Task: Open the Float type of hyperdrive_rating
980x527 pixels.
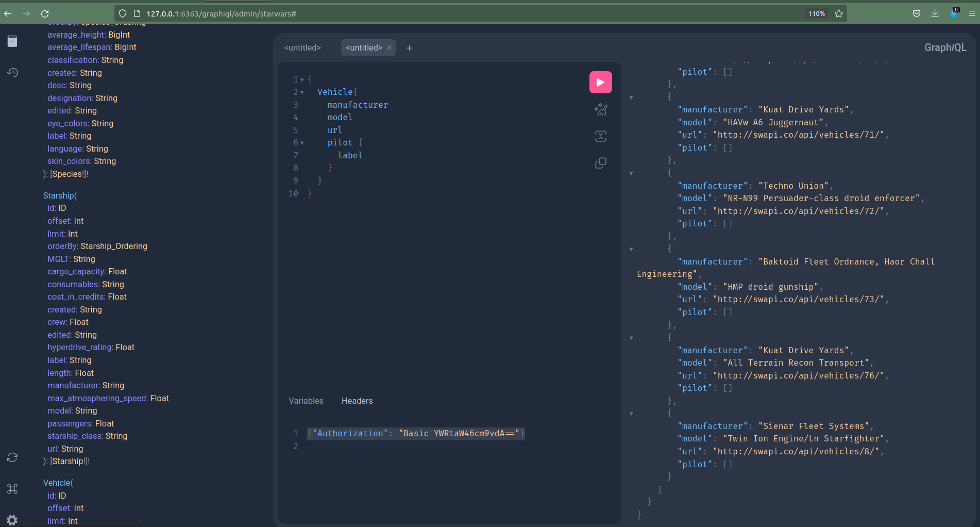Action: pos(125,347)
